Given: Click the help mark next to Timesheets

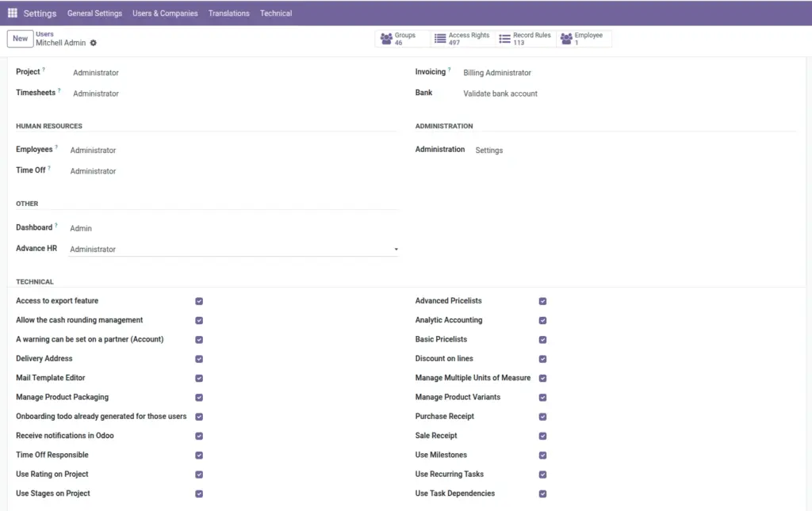Looking at the screenshot, I should (x=59, y=90).
